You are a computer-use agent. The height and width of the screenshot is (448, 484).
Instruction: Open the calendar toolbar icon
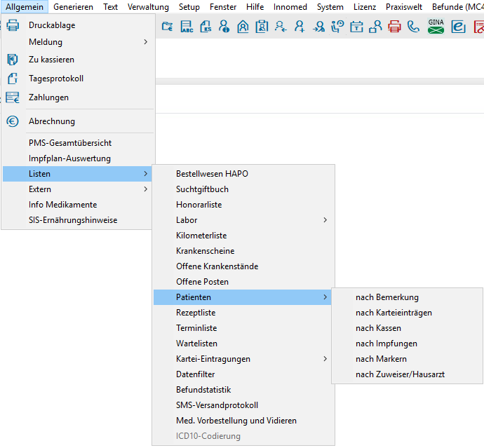[356, 27]
